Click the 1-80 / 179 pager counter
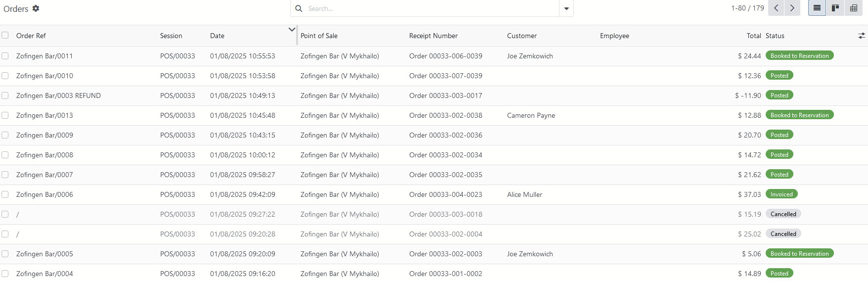The width and height of the screenshot is (868, 281). [747, 8]
